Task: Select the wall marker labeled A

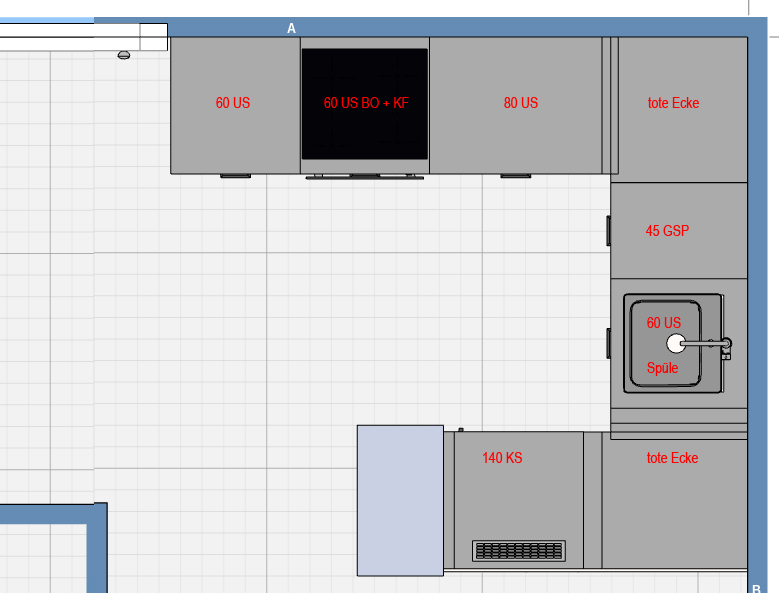Action: [x=292, y=28]
